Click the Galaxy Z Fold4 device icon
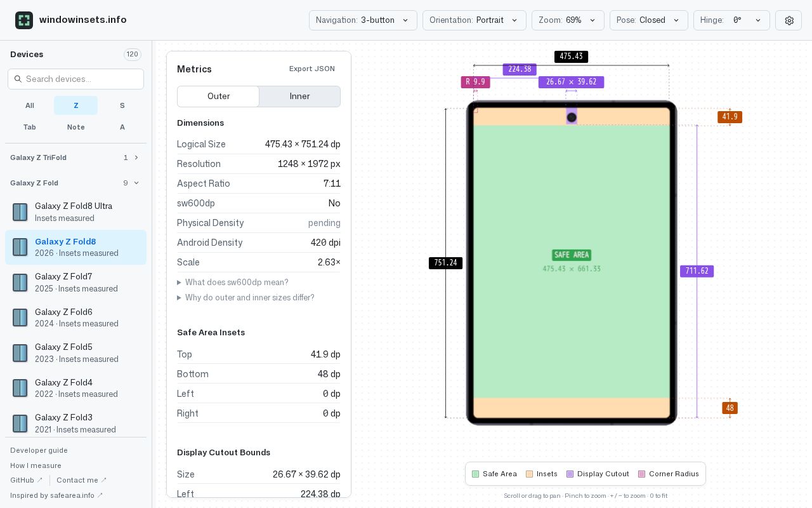812x508 pixels. (x=20, y=388)
